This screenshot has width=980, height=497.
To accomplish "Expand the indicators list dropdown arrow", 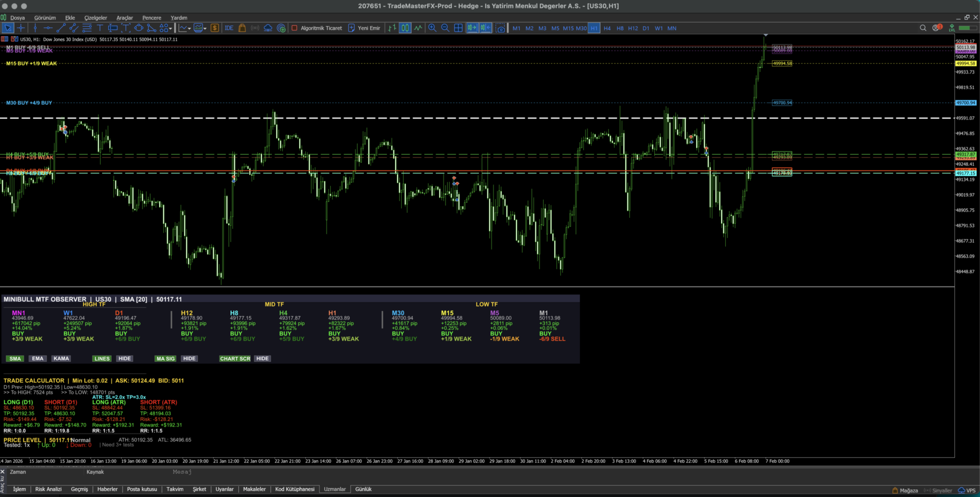I will point(205,29).
